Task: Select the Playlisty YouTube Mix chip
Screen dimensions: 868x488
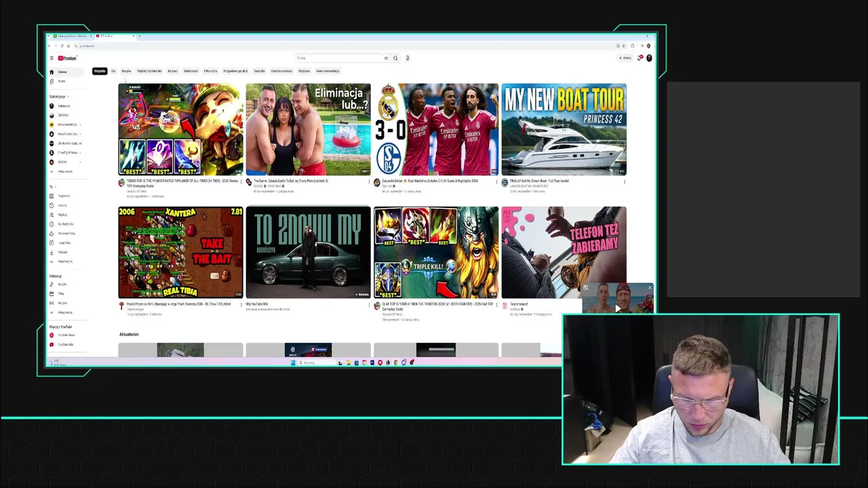Action: pyautogui.click(x=149, y=71)
